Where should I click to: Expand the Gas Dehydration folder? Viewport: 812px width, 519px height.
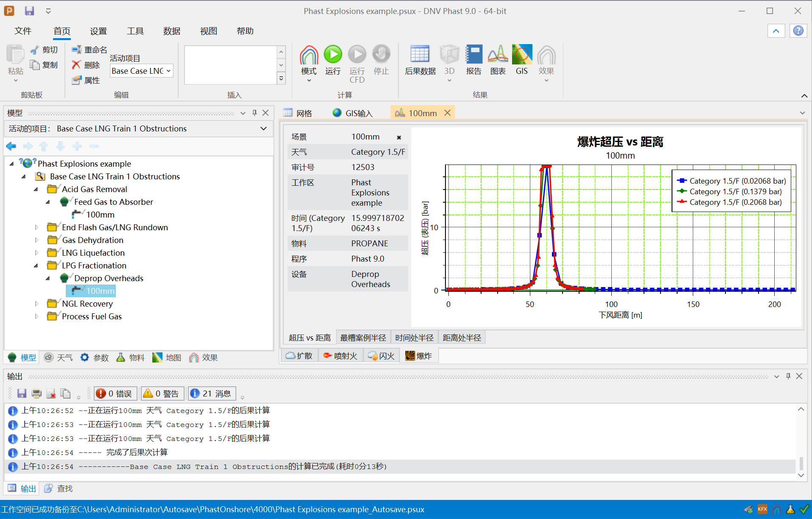(36, 240)
